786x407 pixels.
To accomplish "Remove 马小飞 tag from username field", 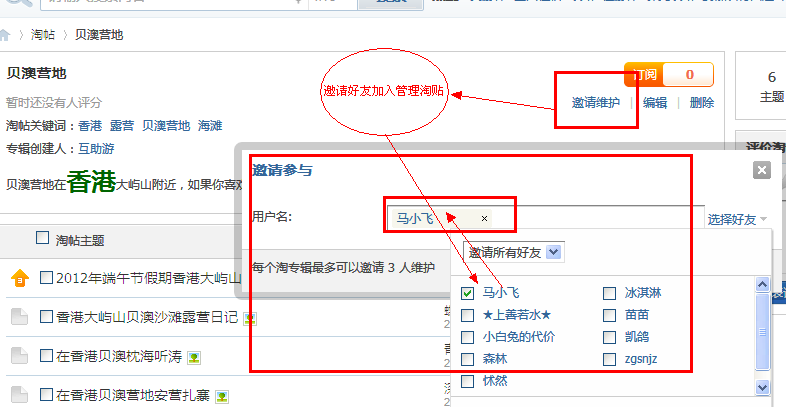I will tap(484, 219).
